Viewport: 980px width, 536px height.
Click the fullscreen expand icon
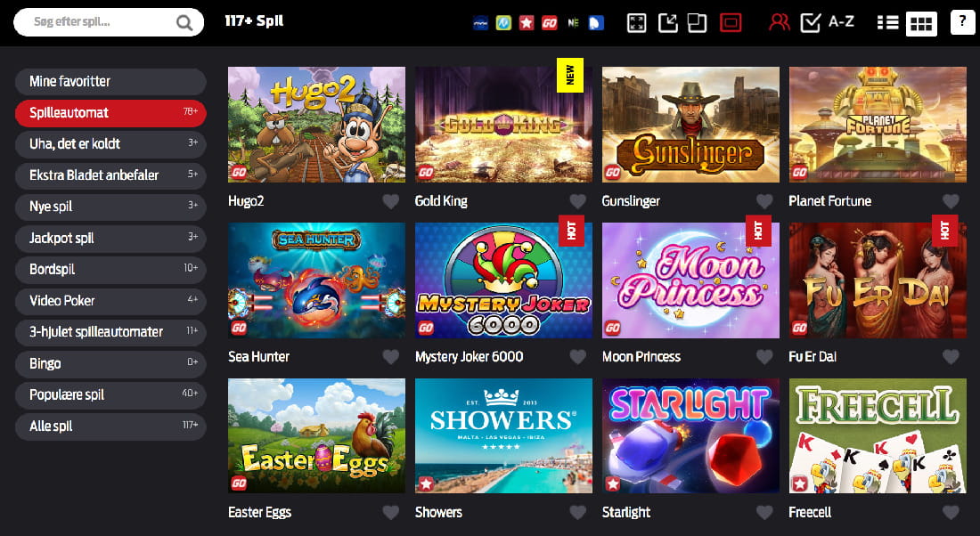[636, 23]
